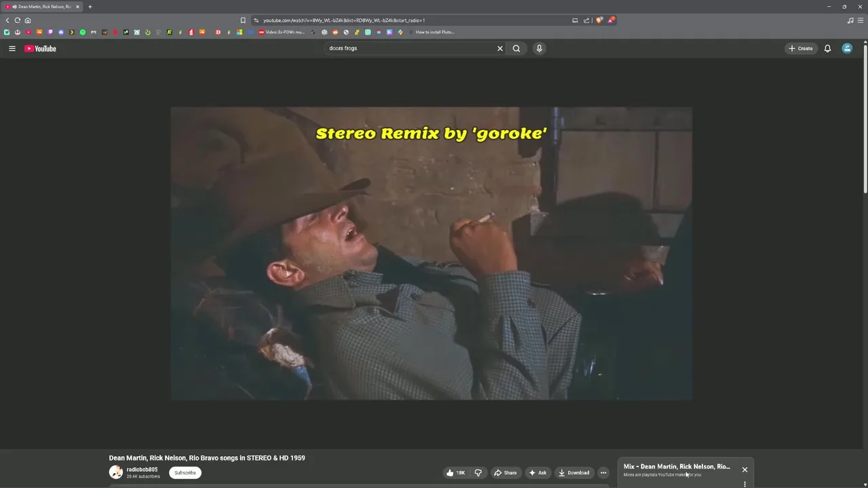Close the Dean Martin browser tab
Image resolution: width=868 pixels, height=488 pixels.
point(77,7)
